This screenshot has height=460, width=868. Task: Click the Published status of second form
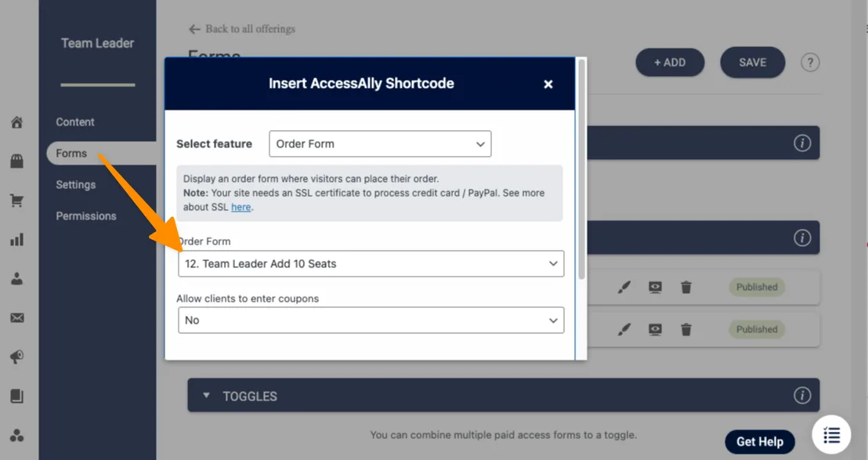coord(756,329)
